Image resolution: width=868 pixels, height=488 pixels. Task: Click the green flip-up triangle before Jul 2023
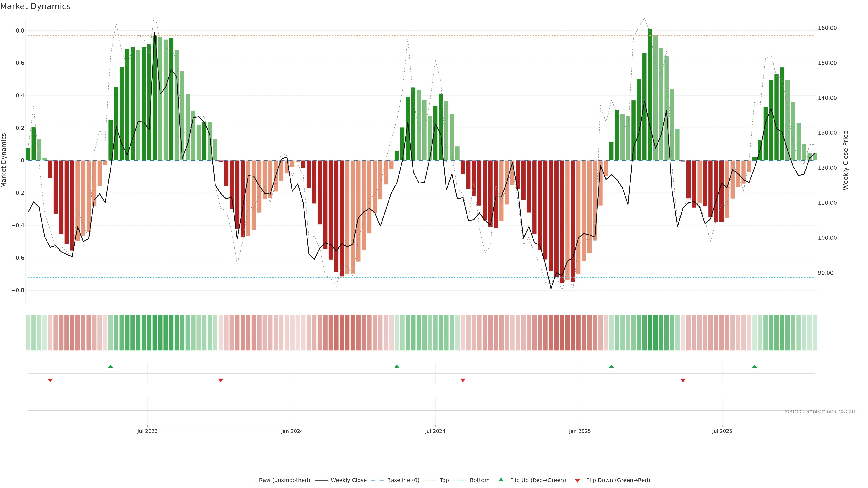coord(111,366)
